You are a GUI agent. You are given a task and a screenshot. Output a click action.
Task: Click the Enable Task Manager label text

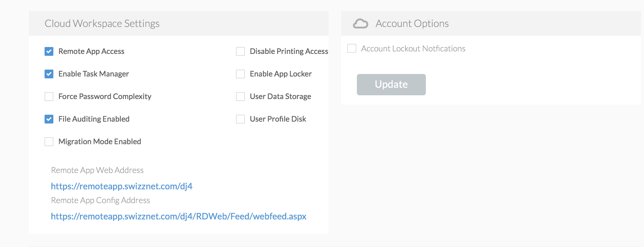(94, 74)
